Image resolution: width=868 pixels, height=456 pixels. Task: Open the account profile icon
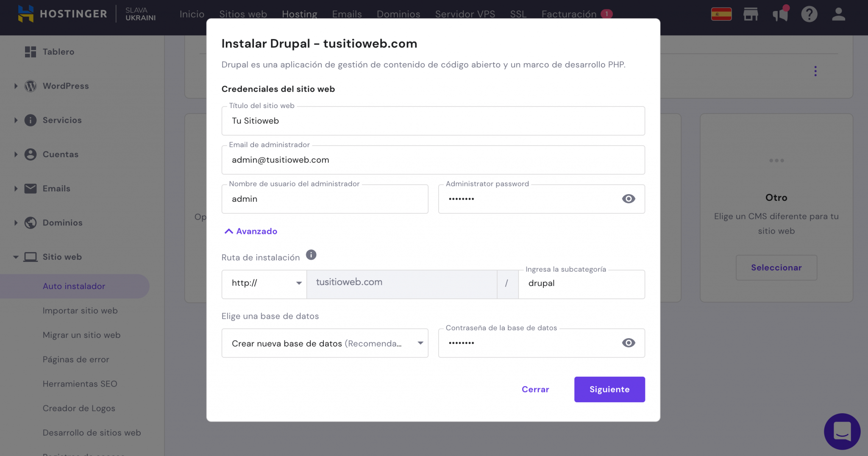[838, 14]
